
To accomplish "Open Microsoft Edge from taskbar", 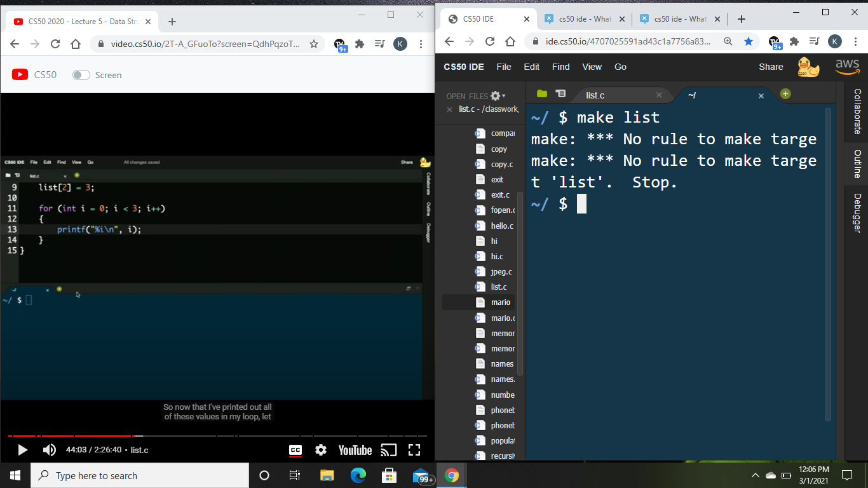I will [x=358, y=475].
